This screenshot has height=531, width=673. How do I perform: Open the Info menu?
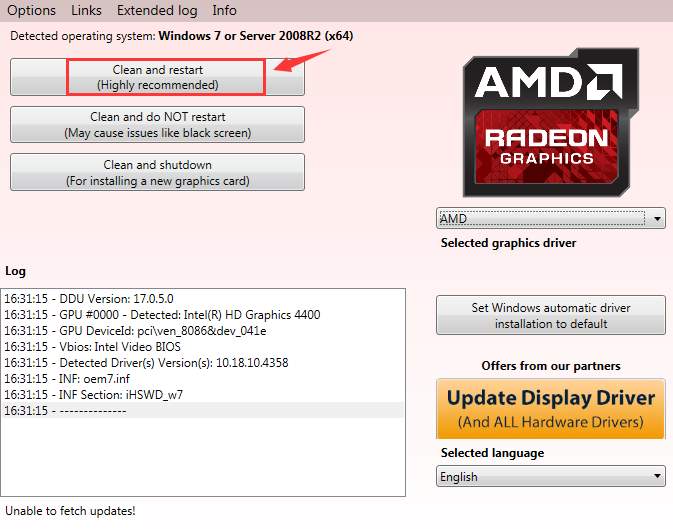point(224,10)
